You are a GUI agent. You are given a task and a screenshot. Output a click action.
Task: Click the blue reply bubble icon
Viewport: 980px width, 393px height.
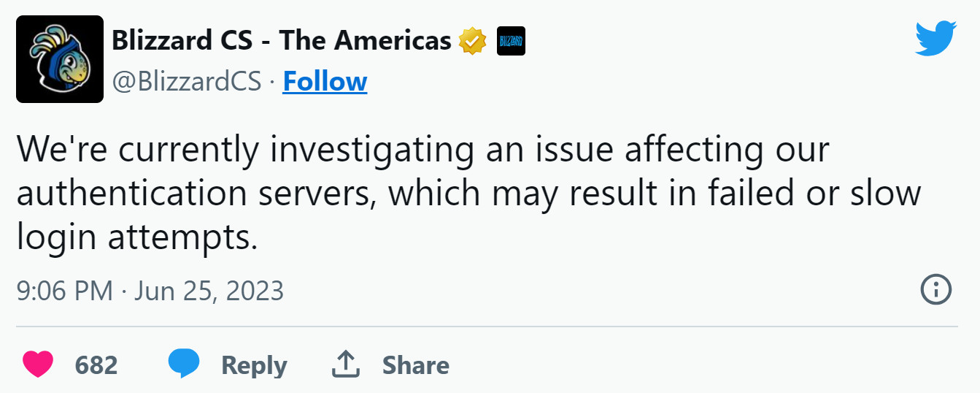point(183,364)
